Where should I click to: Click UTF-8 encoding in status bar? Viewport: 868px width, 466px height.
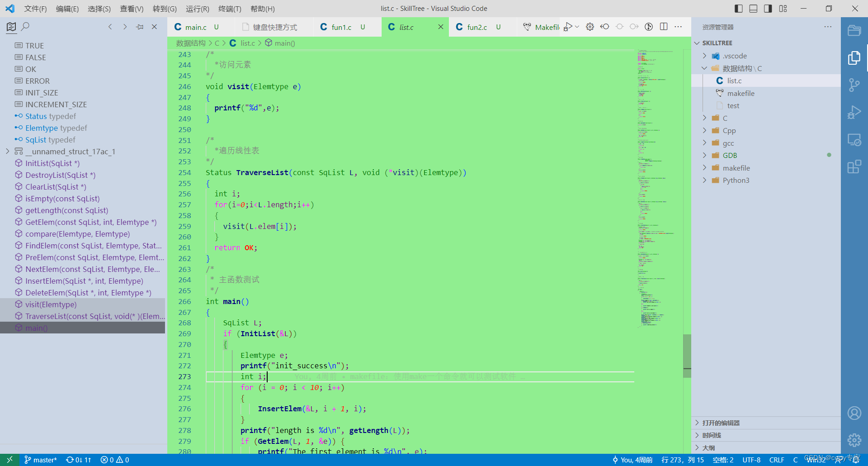(x=751, y=460)
